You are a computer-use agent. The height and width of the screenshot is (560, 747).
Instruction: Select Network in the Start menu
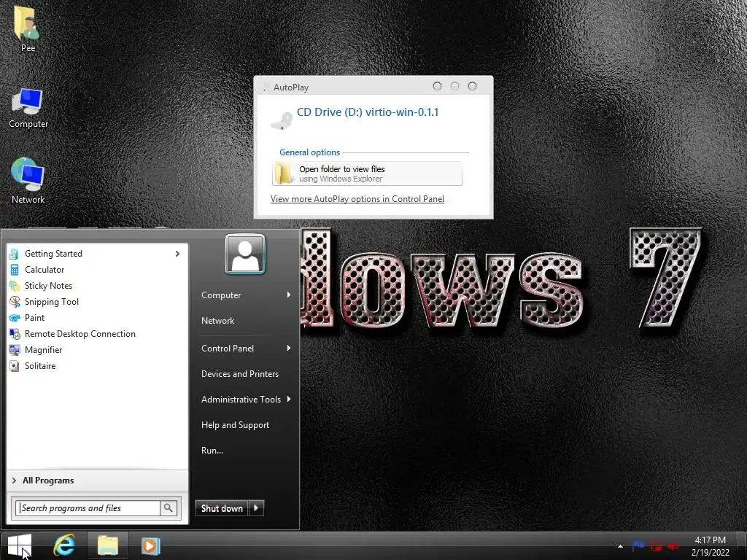[x=217, y=321]
